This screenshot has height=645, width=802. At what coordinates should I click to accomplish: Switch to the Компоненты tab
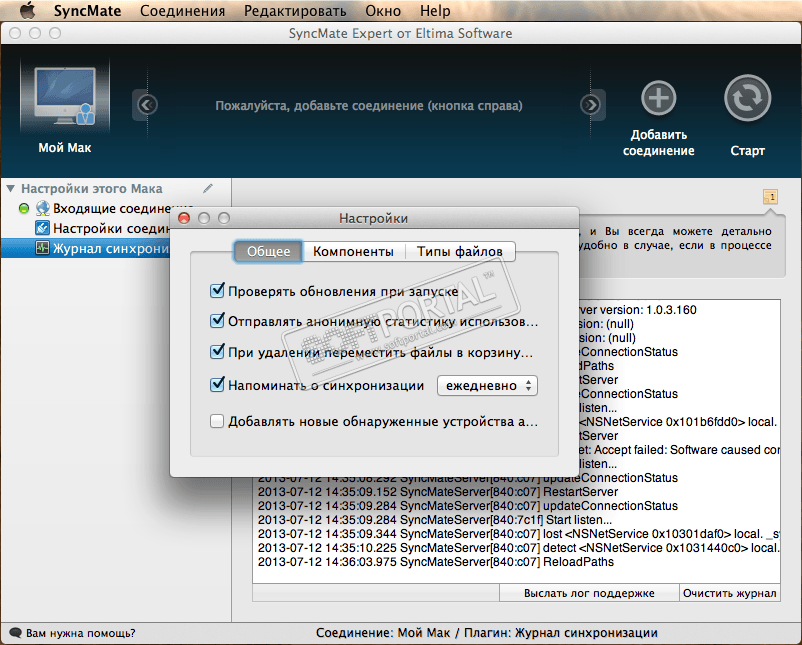coord(353,252)
